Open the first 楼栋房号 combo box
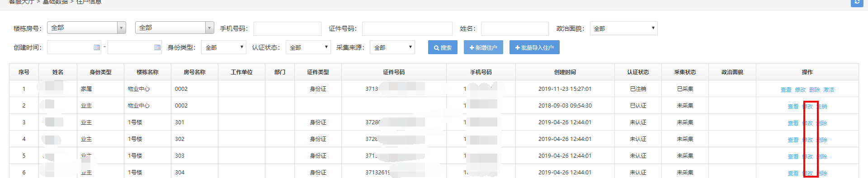The height and width of the screenshot is (178, 868). pos(86,28)
